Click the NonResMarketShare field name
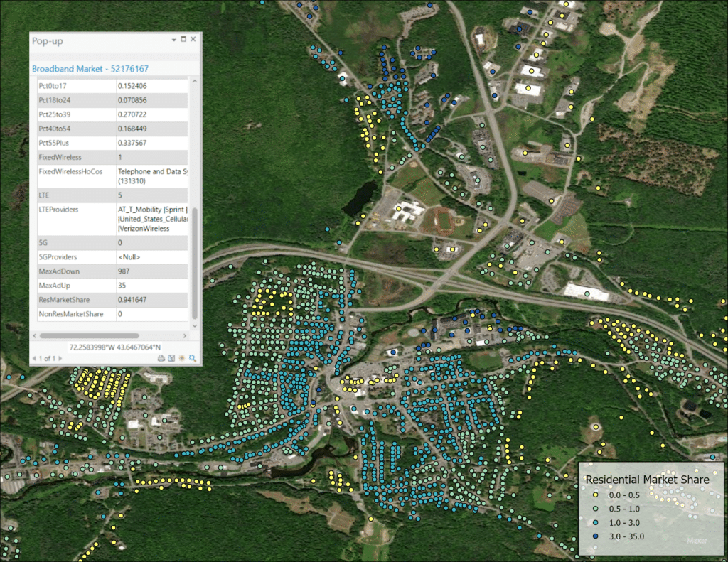Screen dimensions: 728x562 [x=71, y=314]
